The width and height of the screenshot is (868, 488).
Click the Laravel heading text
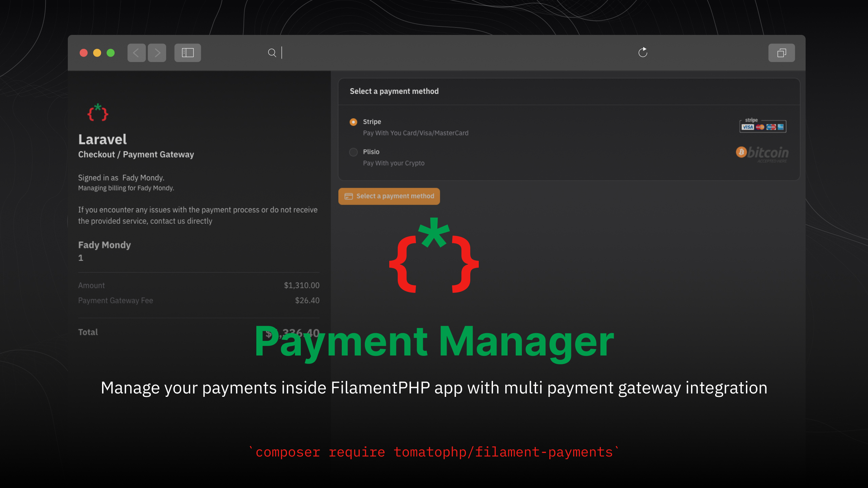(x=102, y=139)
